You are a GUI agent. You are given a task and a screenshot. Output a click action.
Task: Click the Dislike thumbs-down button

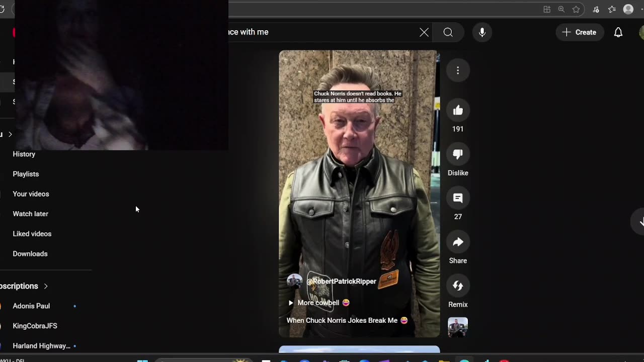click(458, 154)
